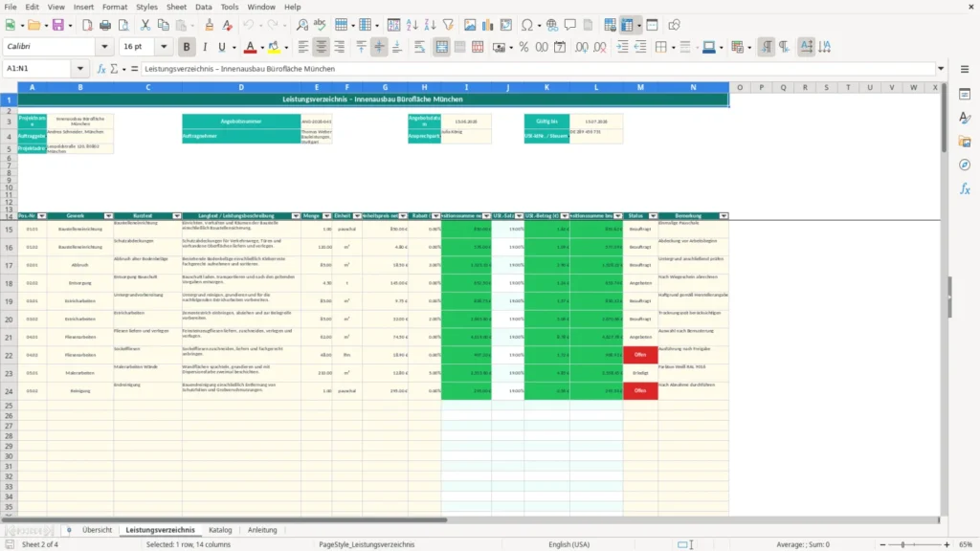Insert an image via toolbar icon
Viewport: 980px width, 551px height.
[x=470, y=25]
